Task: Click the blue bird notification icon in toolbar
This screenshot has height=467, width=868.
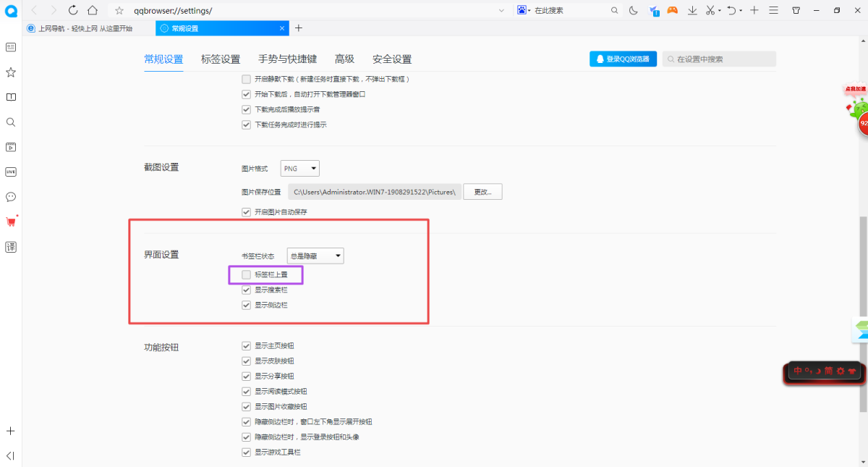Action: point(654,10)
